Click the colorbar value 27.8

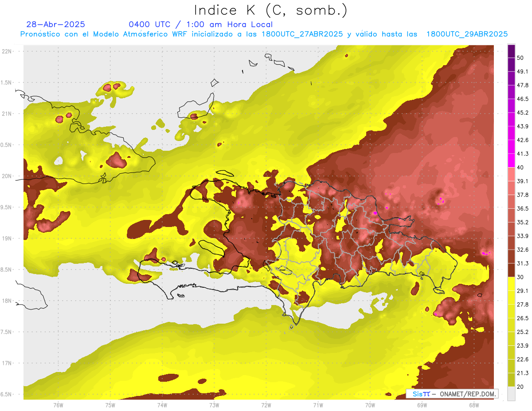522,304
